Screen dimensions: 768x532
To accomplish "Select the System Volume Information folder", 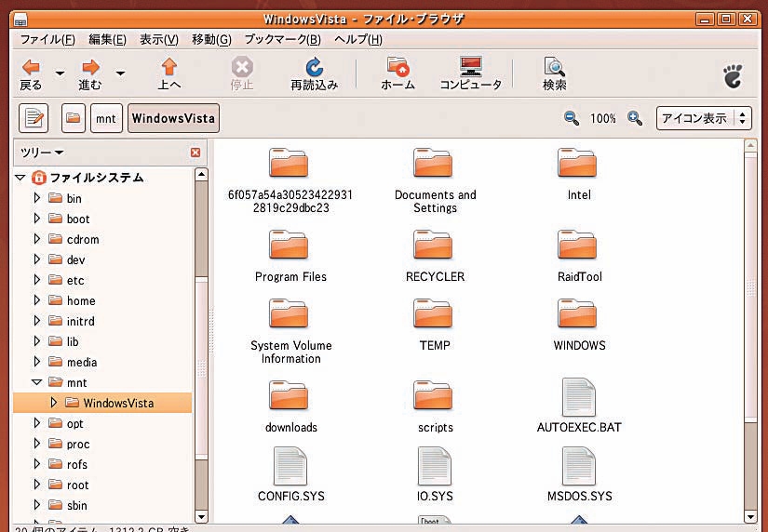I will [290, 332].
